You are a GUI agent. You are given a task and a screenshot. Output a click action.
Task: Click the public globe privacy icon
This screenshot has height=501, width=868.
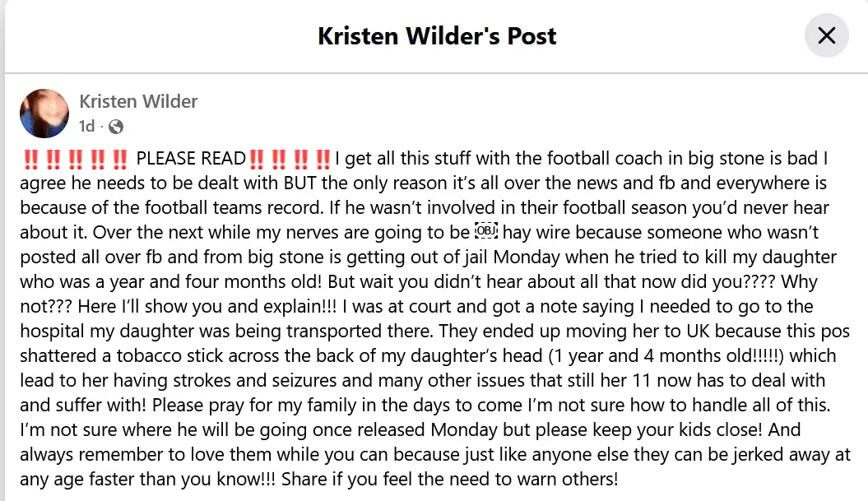point(116,127)
